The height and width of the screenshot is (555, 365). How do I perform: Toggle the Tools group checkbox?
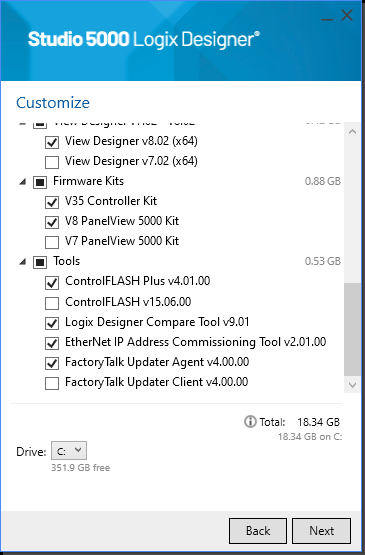pos(40,262)
